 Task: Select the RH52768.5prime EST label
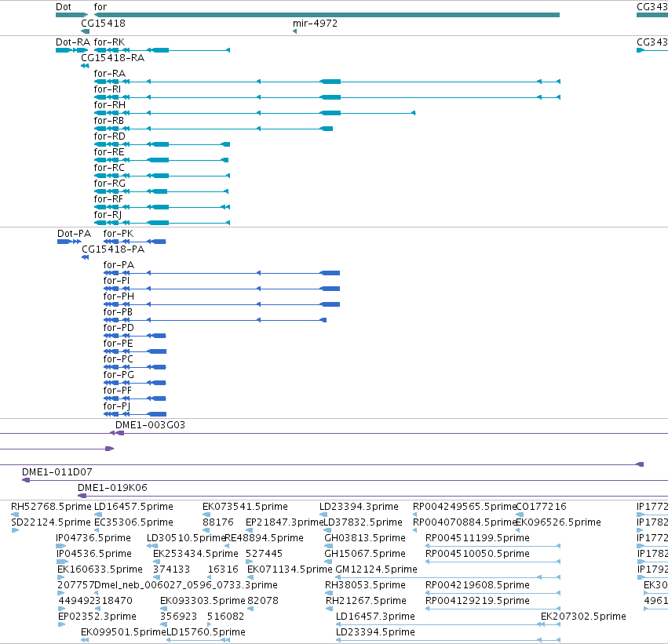(51, 507)
